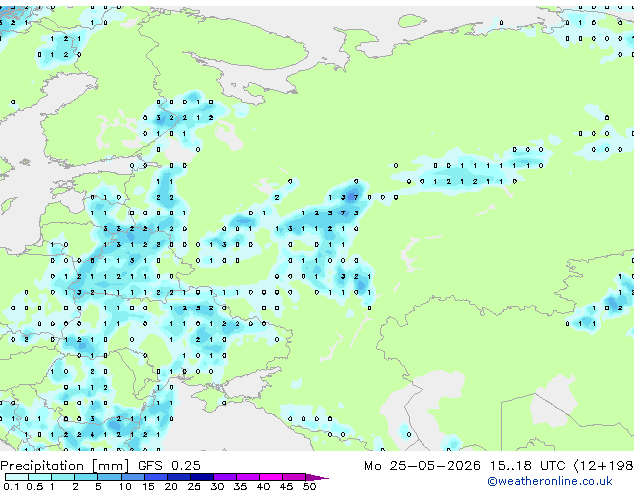Click the 'GFS 0.25' model label

tap(169, 466)
